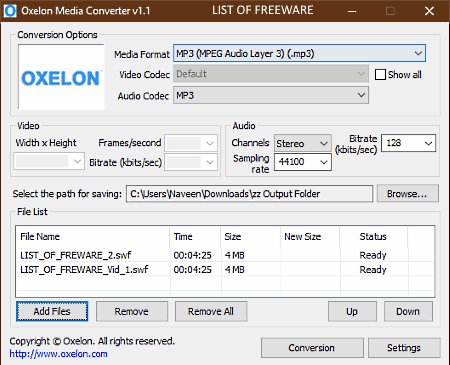Open the http://www.oxelon.com link
The width and height of the screenshot is (450, 365).
click(x=58, y=354)
